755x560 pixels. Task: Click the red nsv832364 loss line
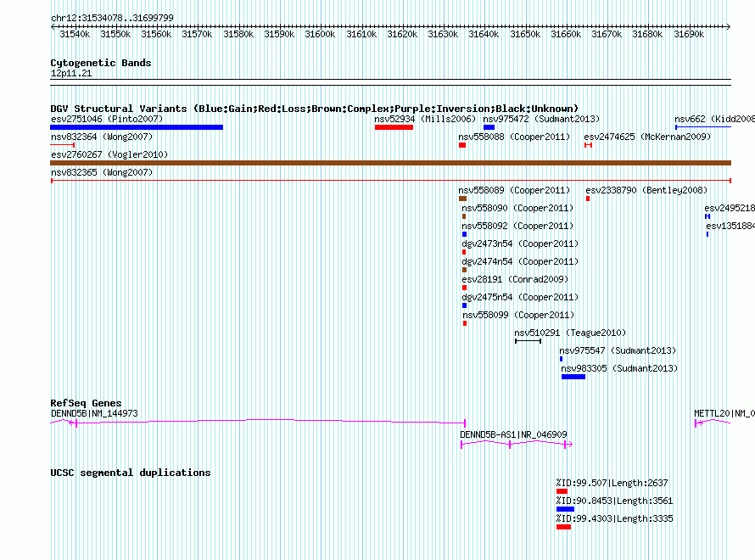click(63, 145)
